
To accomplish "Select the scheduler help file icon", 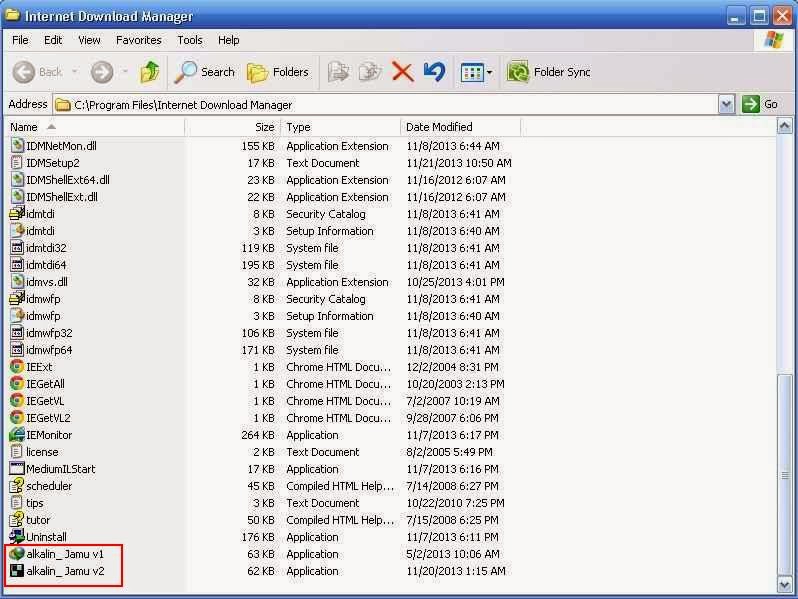I will point(17,486).
